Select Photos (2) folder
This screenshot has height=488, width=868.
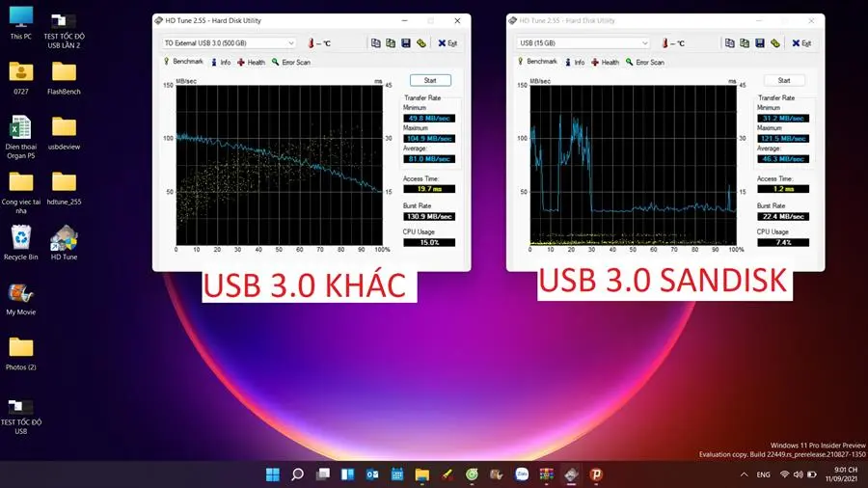point(20,354)
